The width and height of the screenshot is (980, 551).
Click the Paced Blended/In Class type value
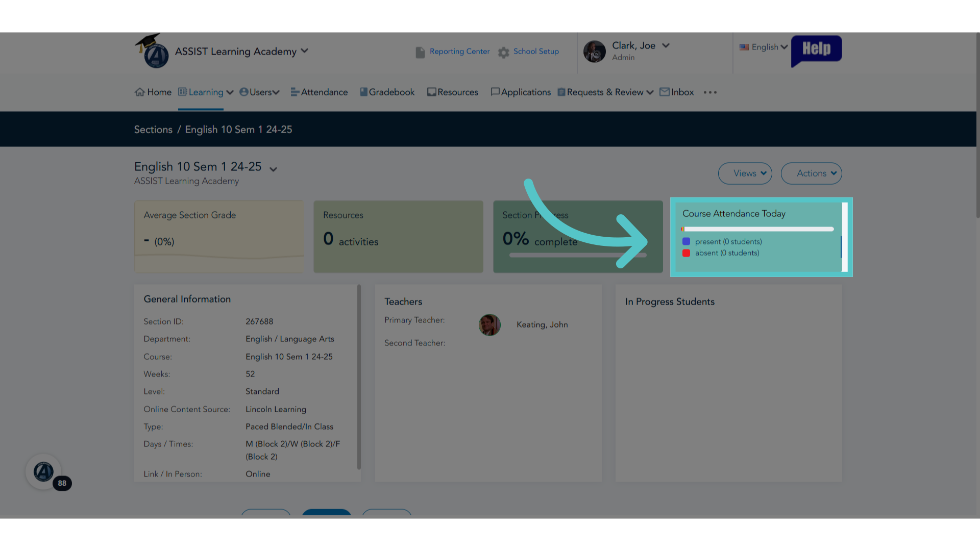289,427
